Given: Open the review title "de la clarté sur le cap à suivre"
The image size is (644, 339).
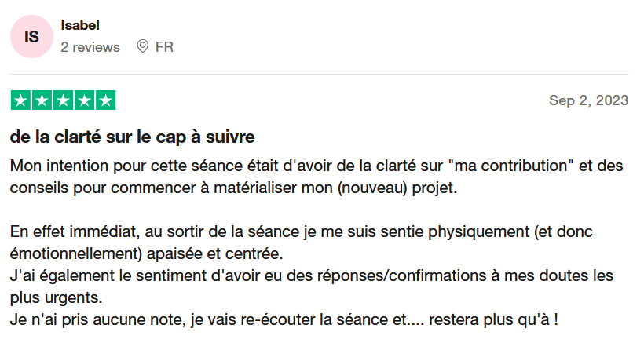Looking at the screenshot, I should (133, 137).
